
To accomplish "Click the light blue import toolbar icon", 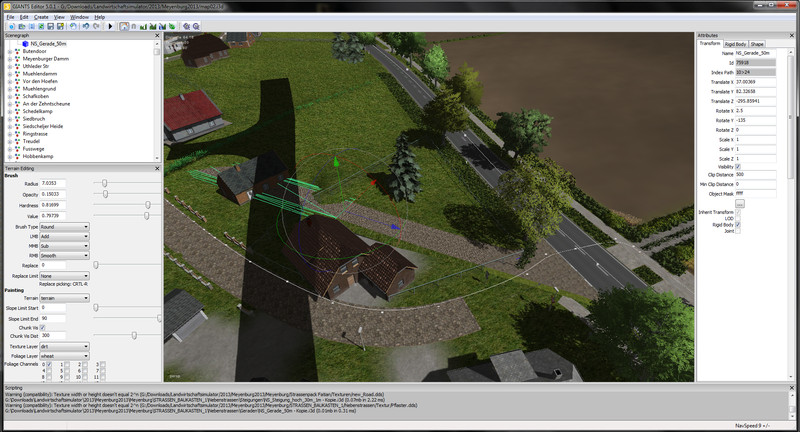I will pyautogui.click(x=31, y=26).
